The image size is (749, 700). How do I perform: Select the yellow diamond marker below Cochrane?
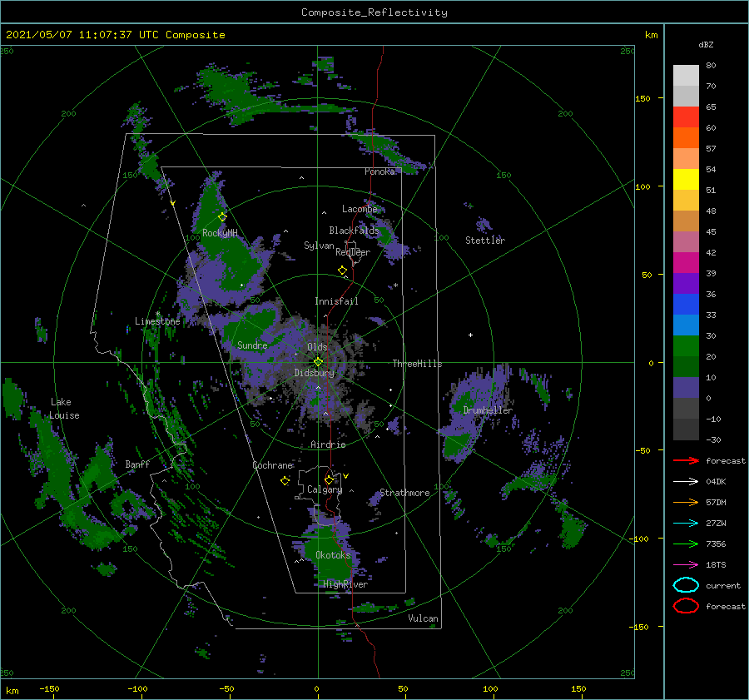(285, 481)
